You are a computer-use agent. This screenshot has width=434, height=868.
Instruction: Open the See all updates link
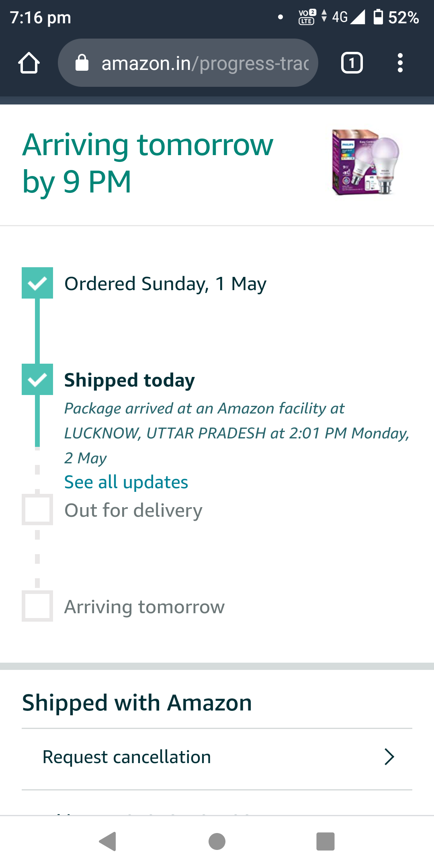tap(126, 482)
